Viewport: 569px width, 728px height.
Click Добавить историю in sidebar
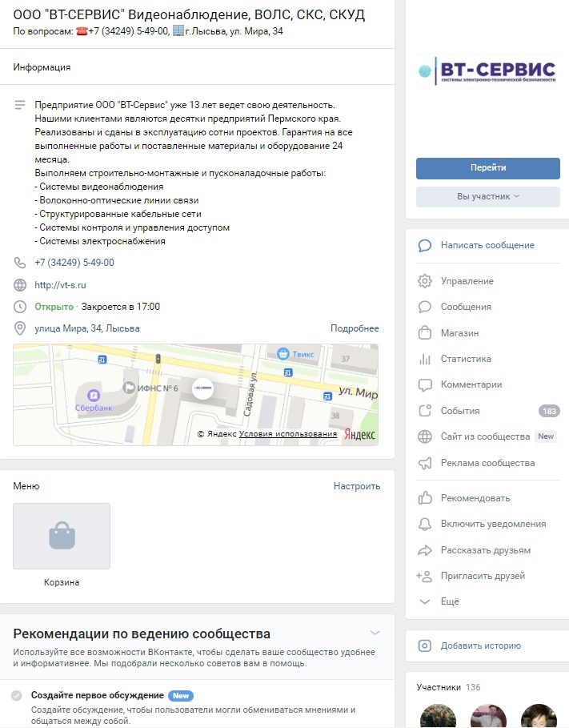click(481, 646)
